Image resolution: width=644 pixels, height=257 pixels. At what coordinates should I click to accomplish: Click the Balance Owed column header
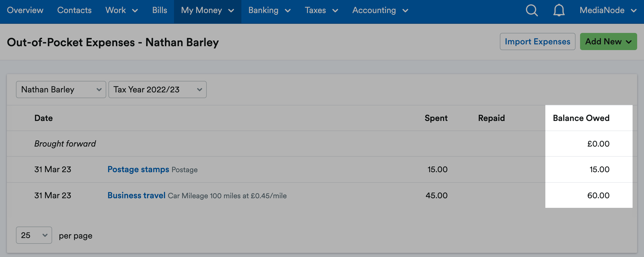coord(581,118)
